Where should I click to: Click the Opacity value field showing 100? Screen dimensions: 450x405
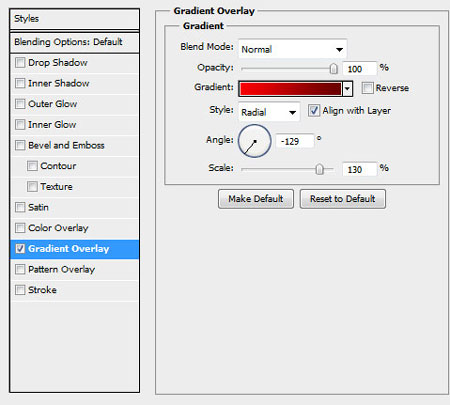point(360,69)
